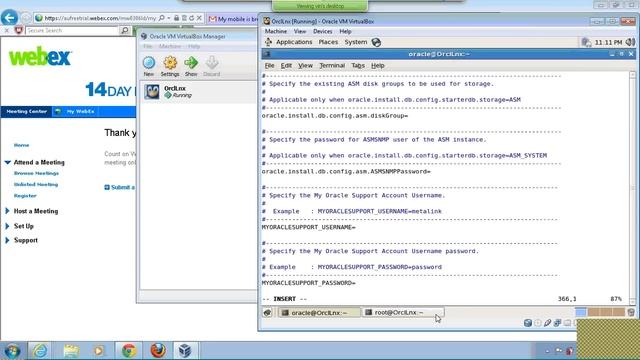Open the terminal File menu

point(269,66)
